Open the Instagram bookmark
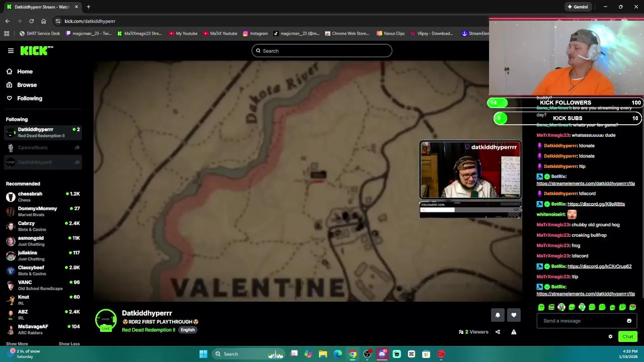This screenshot has width=644, height=362. 255,34
